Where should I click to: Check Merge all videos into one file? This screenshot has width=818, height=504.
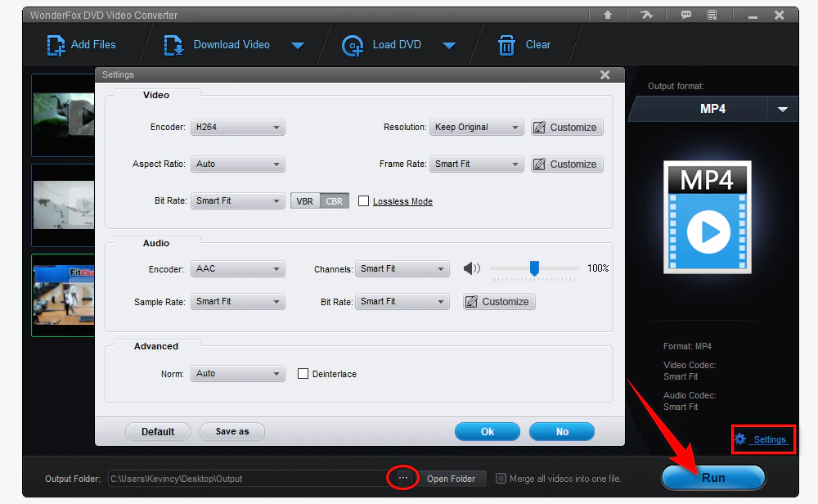tap(501, 478)
